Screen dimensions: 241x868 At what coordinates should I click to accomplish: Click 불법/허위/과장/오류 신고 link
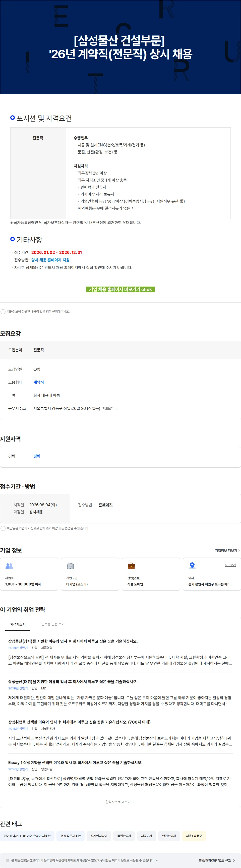pos(214,860)
